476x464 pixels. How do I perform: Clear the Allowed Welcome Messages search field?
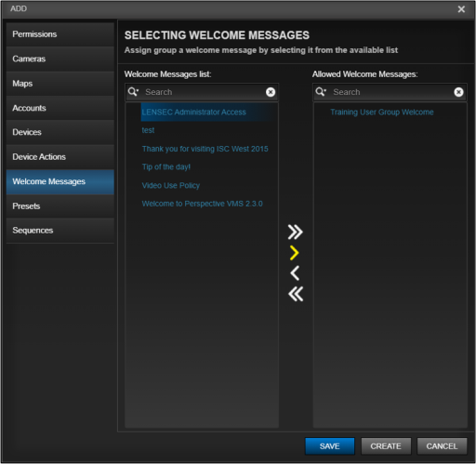click(x=458, y=92)
